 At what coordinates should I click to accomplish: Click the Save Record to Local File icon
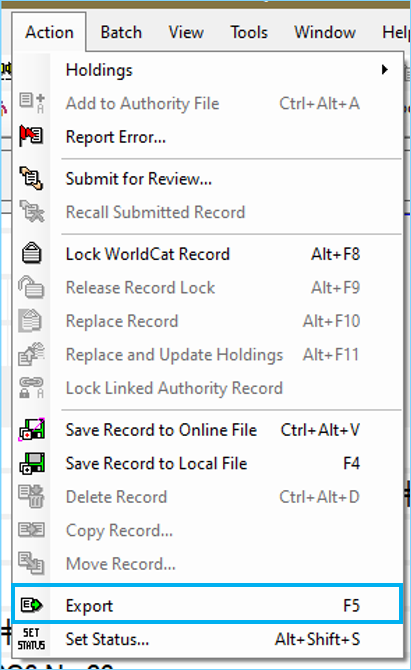(x=31, y=463)
